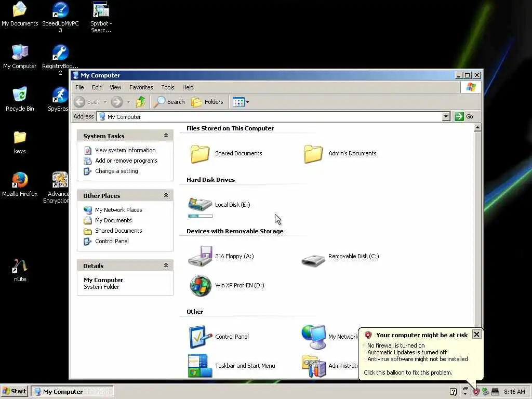Screen dimensions: 532x399
Task: Open the View menu
Action: [115, 87]
